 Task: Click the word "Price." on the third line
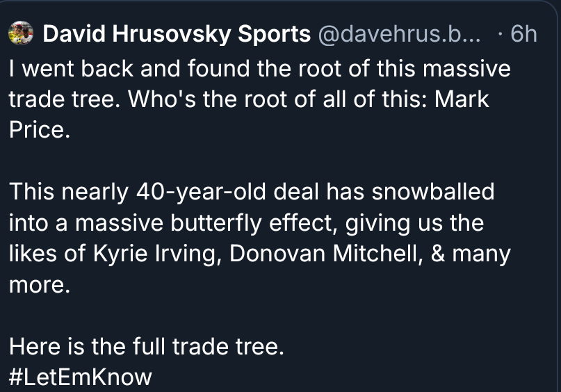pyautogui.click(x=40, y=130)
